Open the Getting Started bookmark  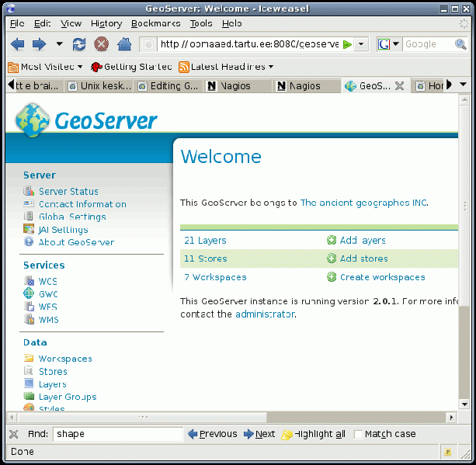[131, 67]
